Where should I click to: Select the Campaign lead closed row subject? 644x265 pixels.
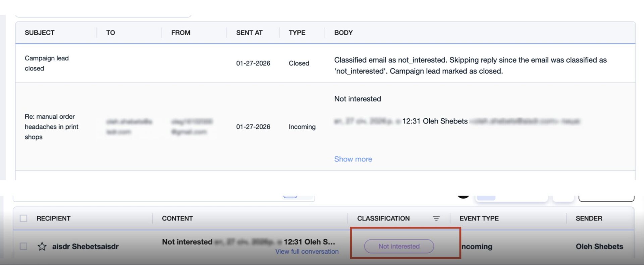[x=46, y=63]
